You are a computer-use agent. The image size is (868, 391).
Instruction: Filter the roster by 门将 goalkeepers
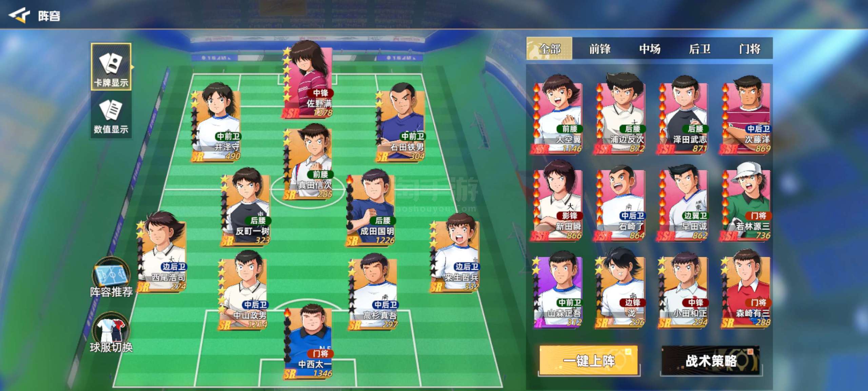point(750,49)
